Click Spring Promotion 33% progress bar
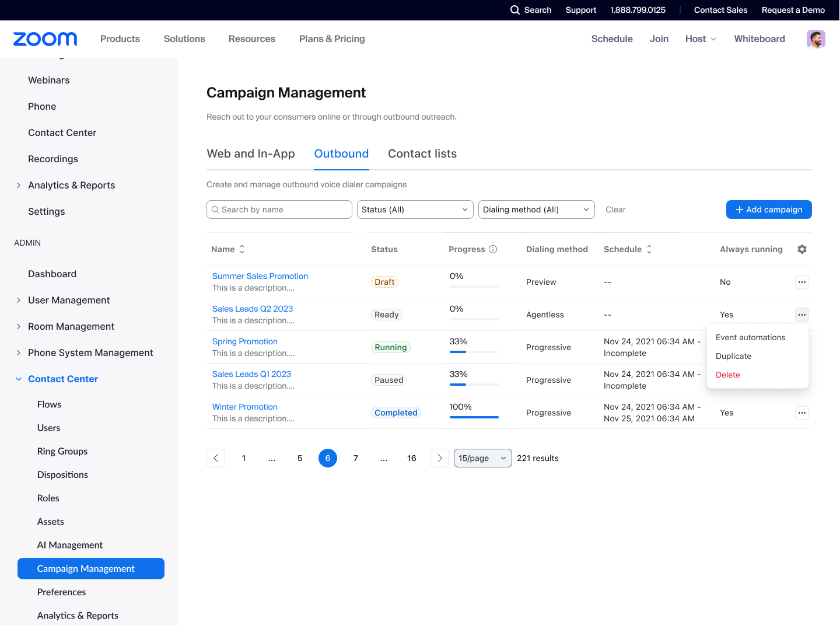Screen dimensions: 840x625 click(x=474, y=352)
